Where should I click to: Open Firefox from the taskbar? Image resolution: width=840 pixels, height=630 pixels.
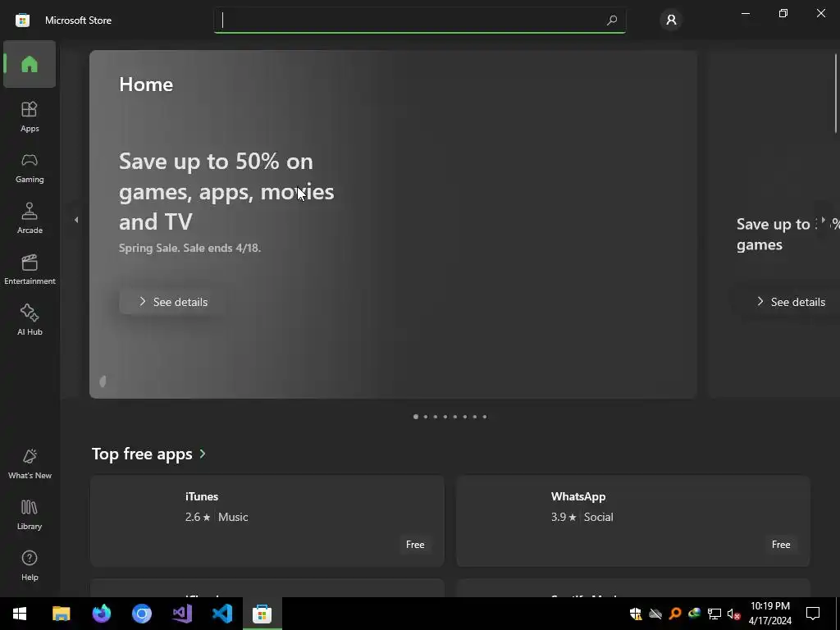tap(101, 614)
